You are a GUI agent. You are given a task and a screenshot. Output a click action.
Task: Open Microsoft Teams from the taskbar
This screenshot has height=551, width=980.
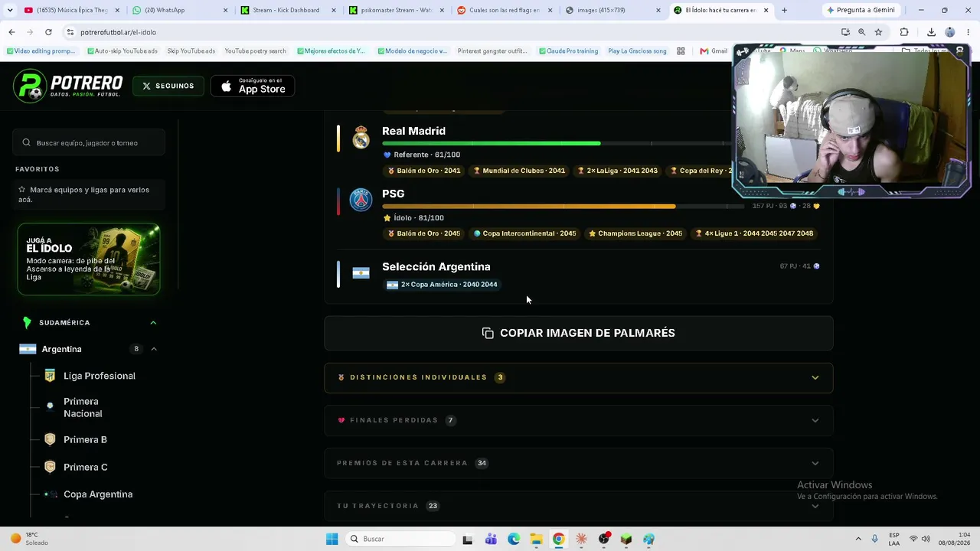pos(491,539)
